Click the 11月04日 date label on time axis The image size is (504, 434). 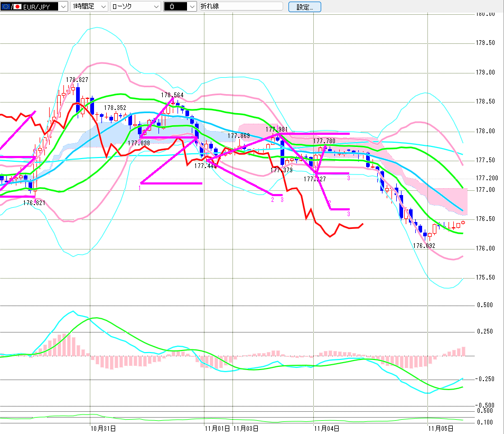click(326, 428)
